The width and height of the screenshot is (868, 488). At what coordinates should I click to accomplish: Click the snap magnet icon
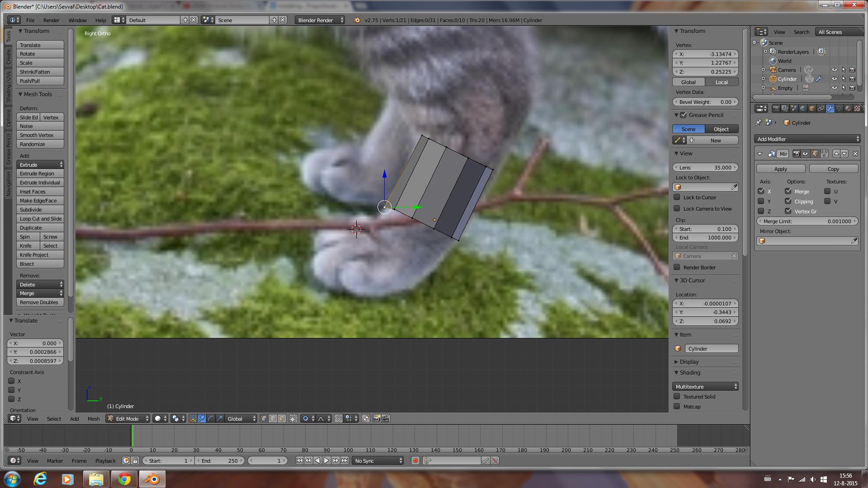point(339,418)
